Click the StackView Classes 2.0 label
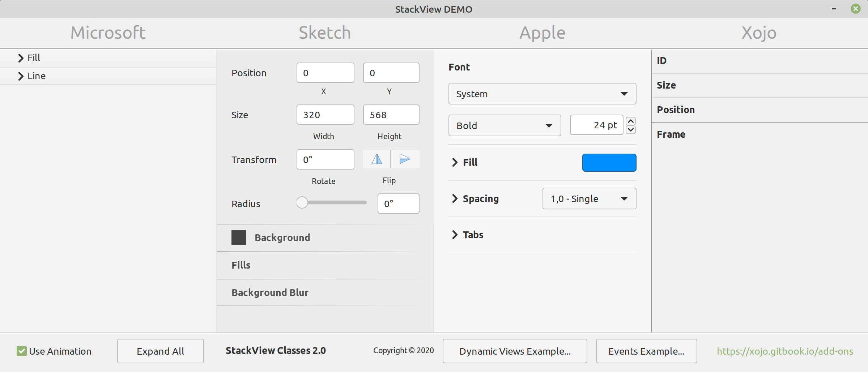Image resolution: width=868 pixels, height=372 pixels. pyautogui.click(x=276, y=351)
